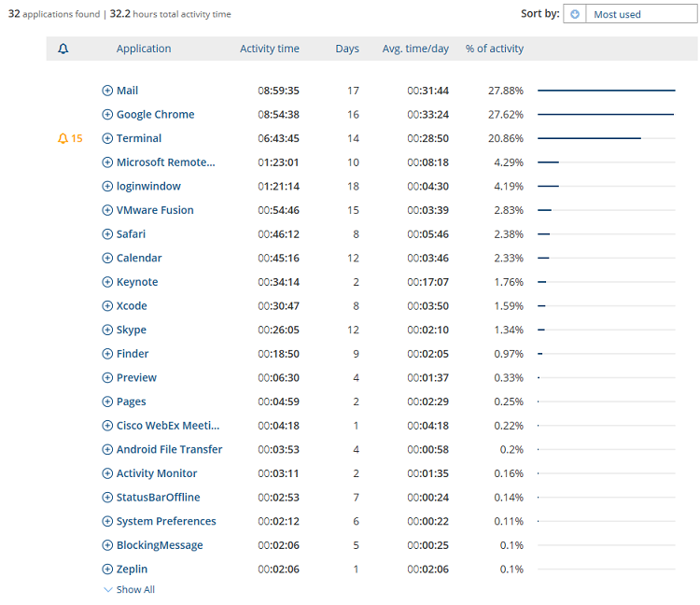Click the Mail activity percentage bar
The image size is (700, 605).
tap(606, 91)
